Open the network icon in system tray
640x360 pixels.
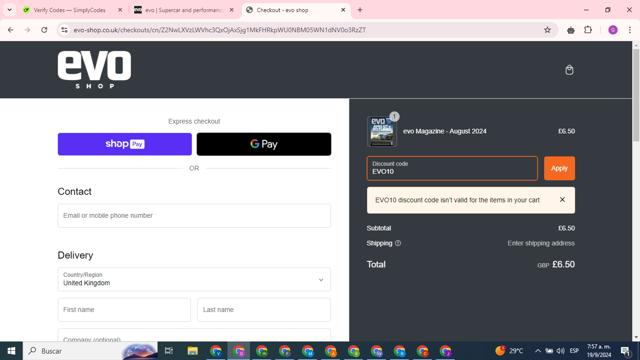[549, 351]
